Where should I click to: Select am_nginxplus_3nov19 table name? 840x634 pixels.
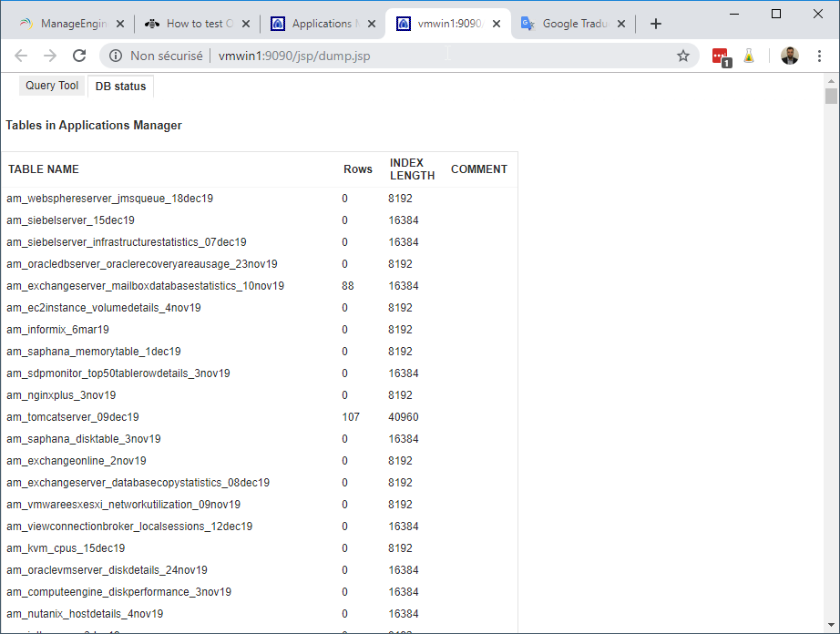61,395
